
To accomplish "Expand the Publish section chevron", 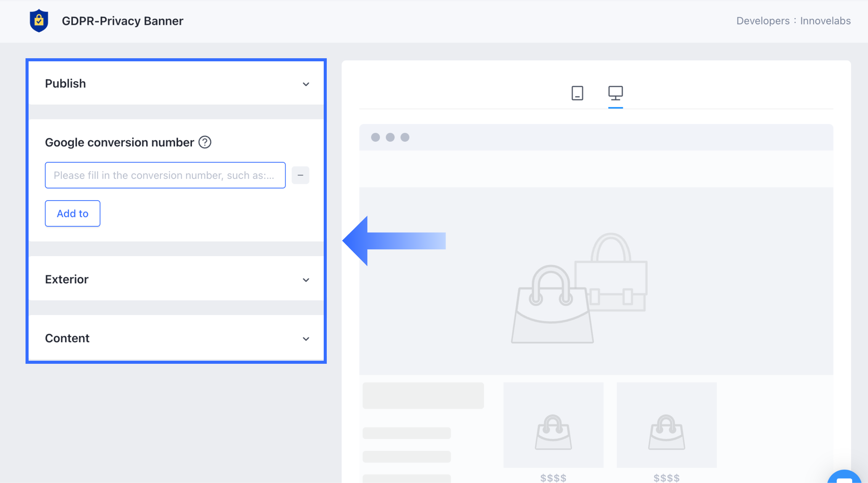I will (306, 84).
